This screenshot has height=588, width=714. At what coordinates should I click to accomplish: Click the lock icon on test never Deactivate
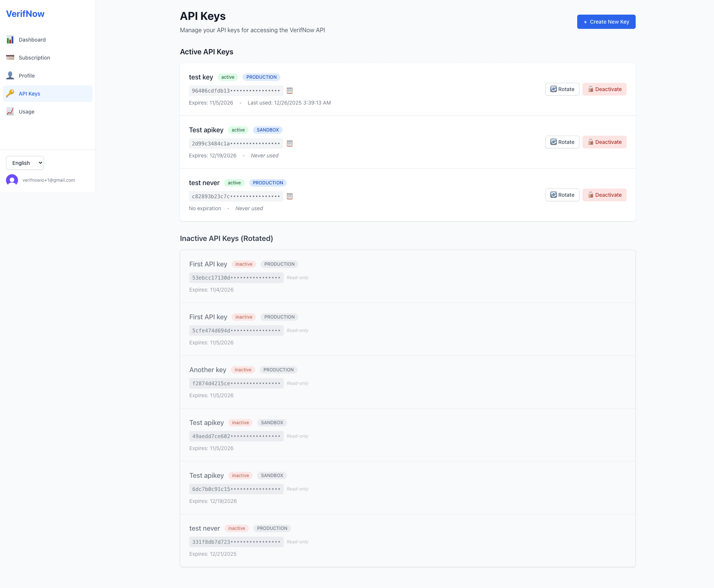[x=590, y=195]
